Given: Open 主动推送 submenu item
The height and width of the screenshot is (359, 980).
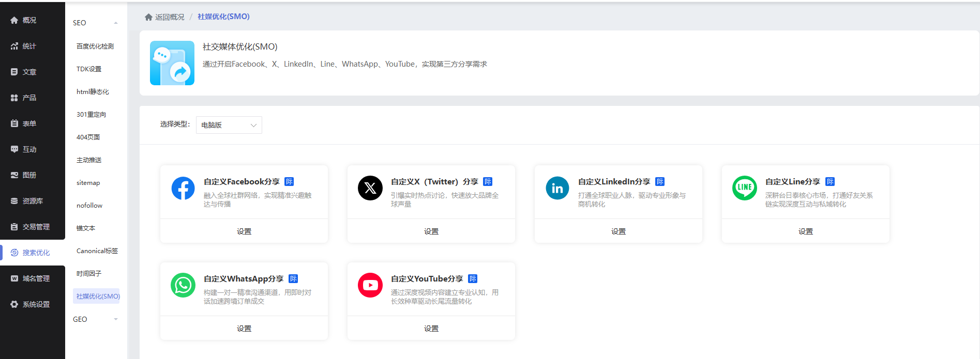Looking at the screenshot, I should click(x=89, y=160).
